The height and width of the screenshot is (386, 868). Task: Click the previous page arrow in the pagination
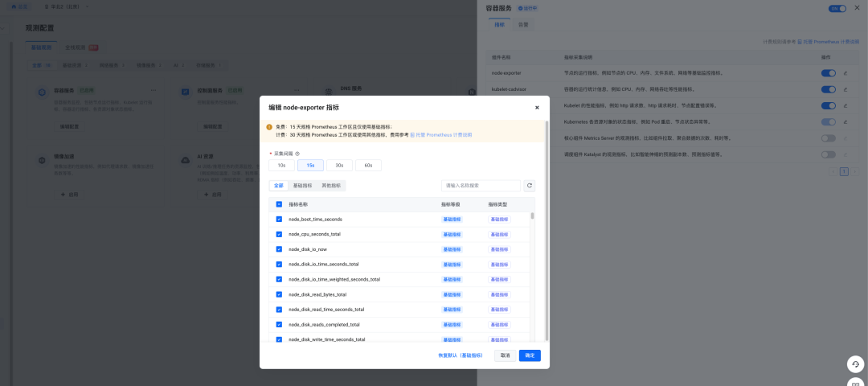[x=833, y=171]
